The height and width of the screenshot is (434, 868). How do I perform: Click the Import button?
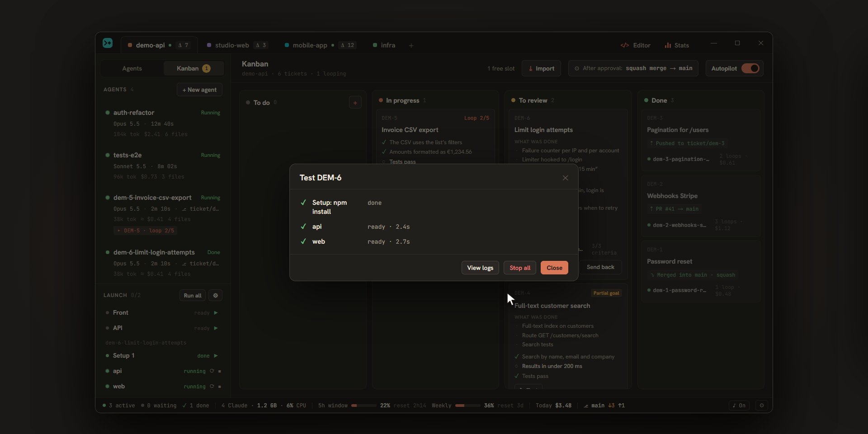coord(541,68)
